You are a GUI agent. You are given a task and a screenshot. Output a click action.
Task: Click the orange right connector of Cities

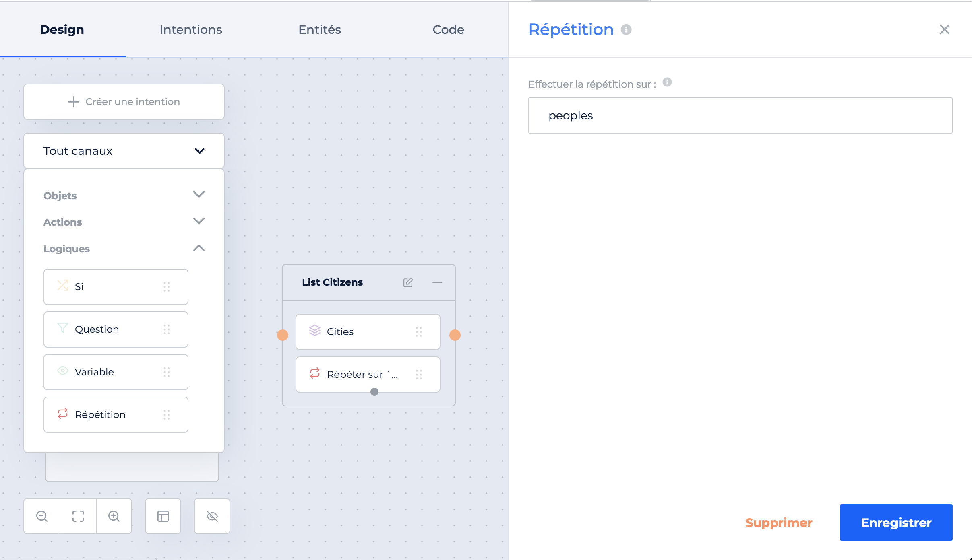tap(455, 335)
